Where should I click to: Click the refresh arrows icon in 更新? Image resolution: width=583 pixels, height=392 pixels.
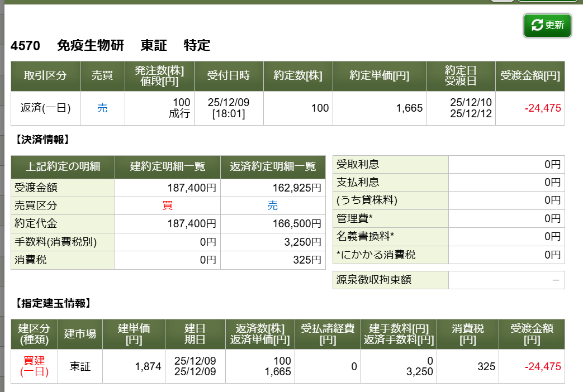click(x=537, y=25)
